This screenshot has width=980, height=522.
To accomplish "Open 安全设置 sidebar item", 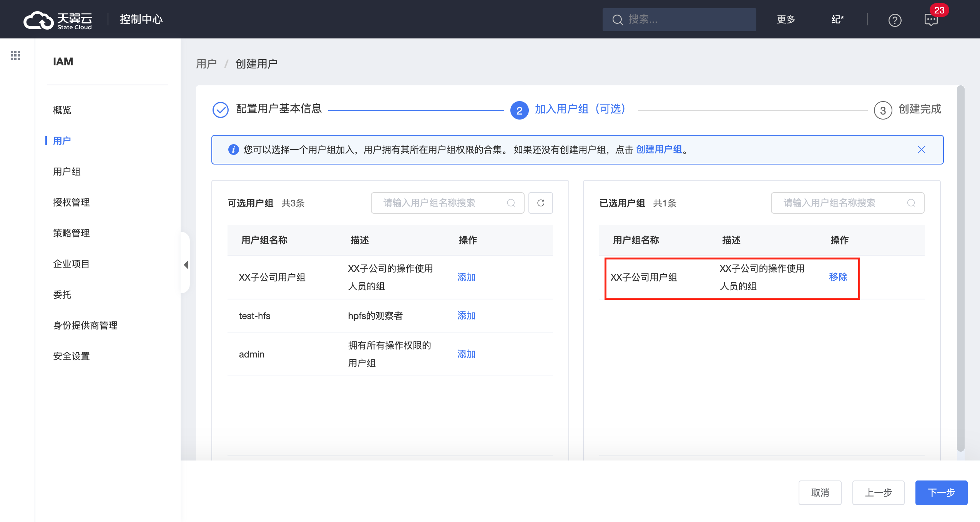I will (x=71, y=356).
